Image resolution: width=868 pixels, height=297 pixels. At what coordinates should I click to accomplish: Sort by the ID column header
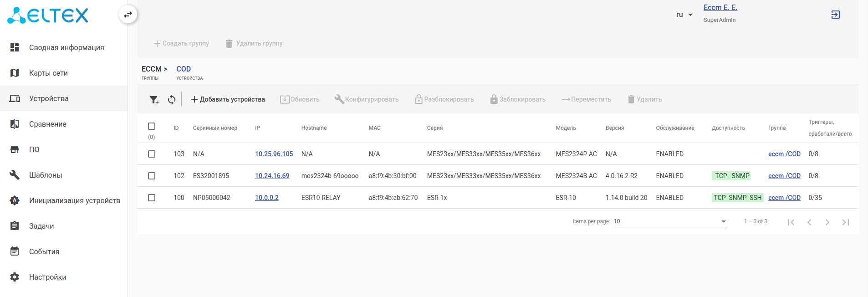click(x=176, y=128)
